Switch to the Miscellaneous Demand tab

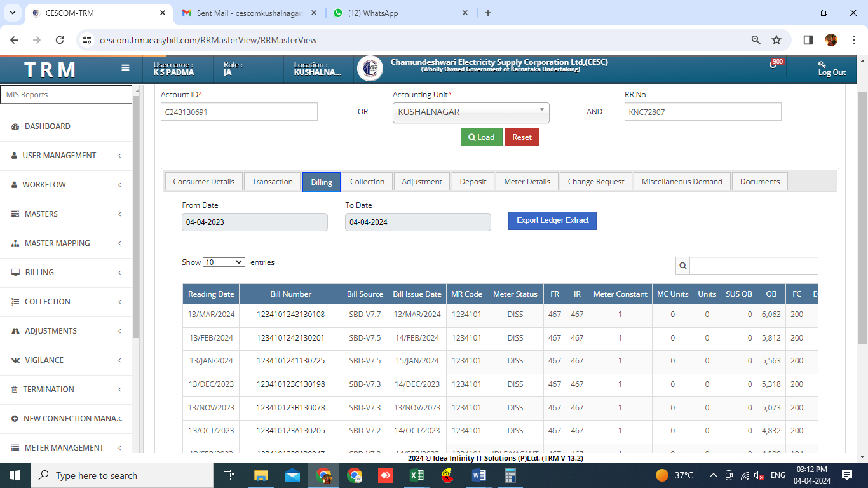682,182
